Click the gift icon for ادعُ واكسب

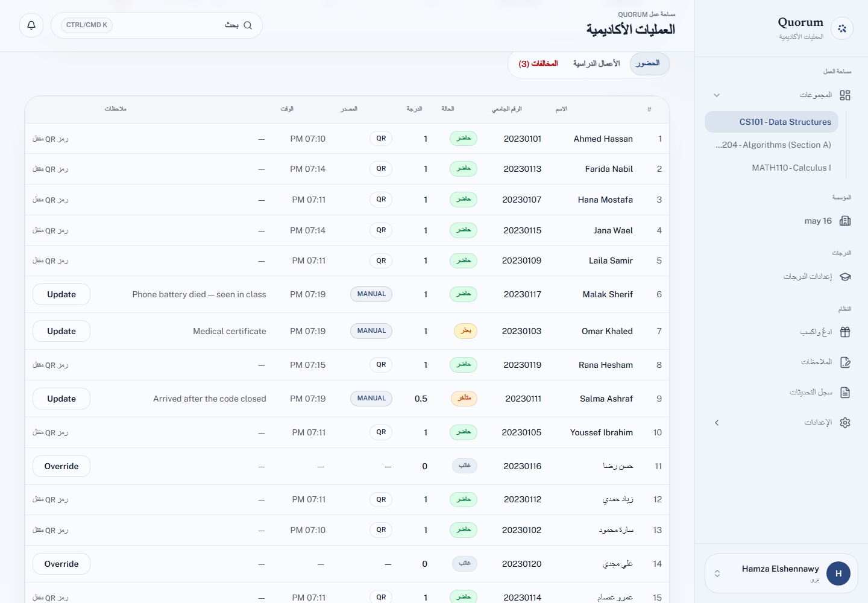pos(845,332)
